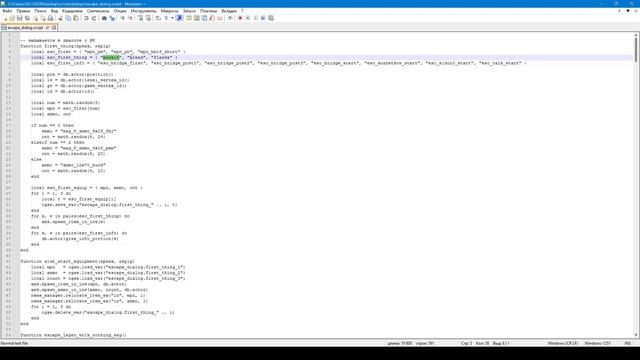The height and width of the screenshot is (360, 640).
Task: Open the Плагины menu
Action: tap(209, 11)
